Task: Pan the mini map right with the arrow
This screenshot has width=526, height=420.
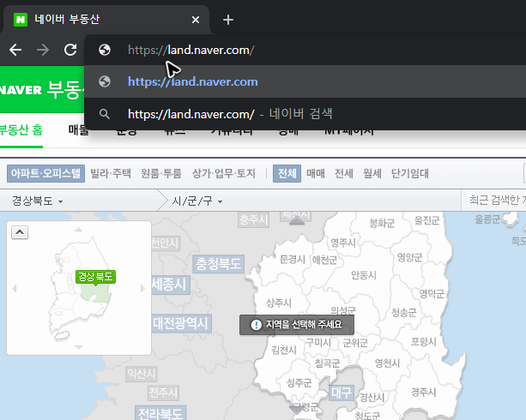Action: click(x=142, y=288)
